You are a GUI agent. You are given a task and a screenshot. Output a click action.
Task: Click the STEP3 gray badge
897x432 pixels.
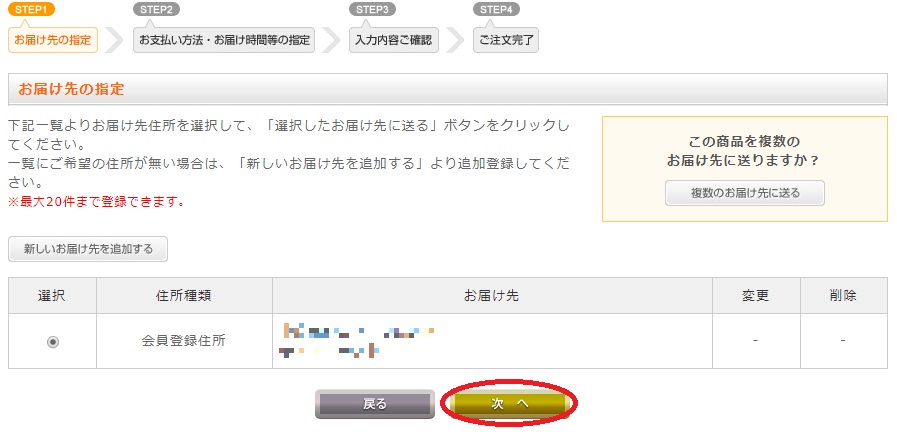pyautogui.click(x=372, y=9)
